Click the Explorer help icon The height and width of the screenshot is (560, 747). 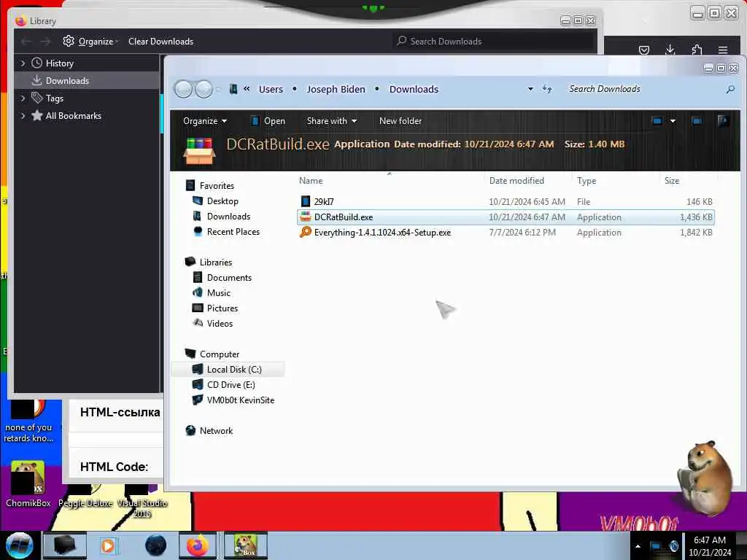click(x=723, y=121)
